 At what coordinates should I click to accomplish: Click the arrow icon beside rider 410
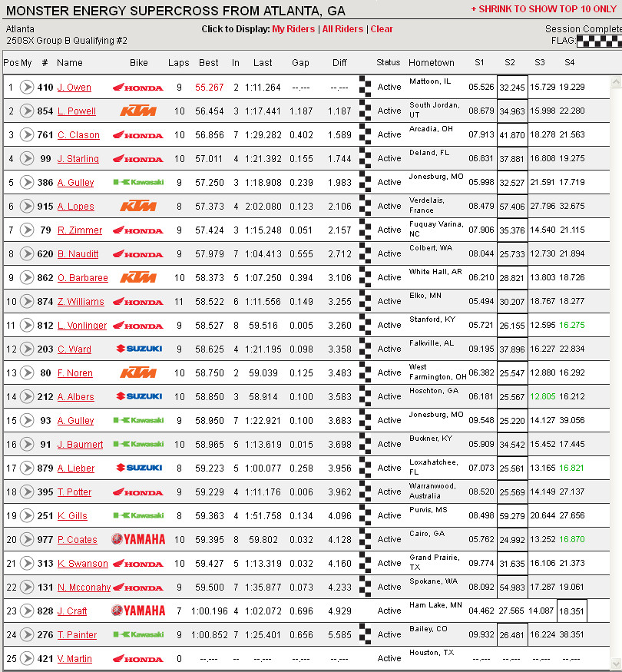click(27, 87)
